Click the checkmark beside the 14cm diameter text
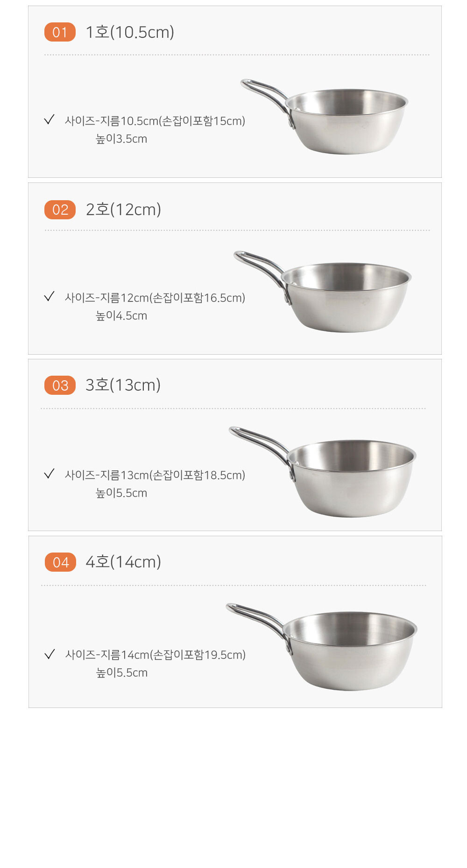This screenshot has height=868, width=467. pyautogui.click(x=50, y=654)
